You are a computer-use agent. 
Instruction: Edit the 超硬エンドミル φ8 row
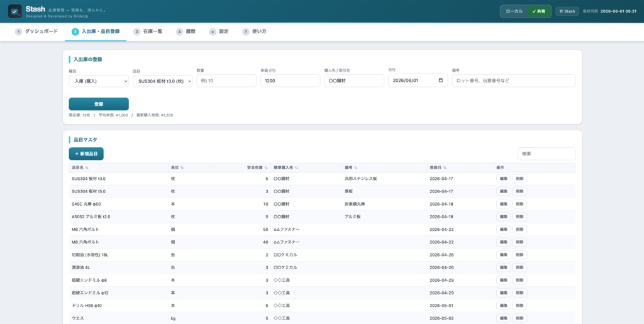(504, 280)
